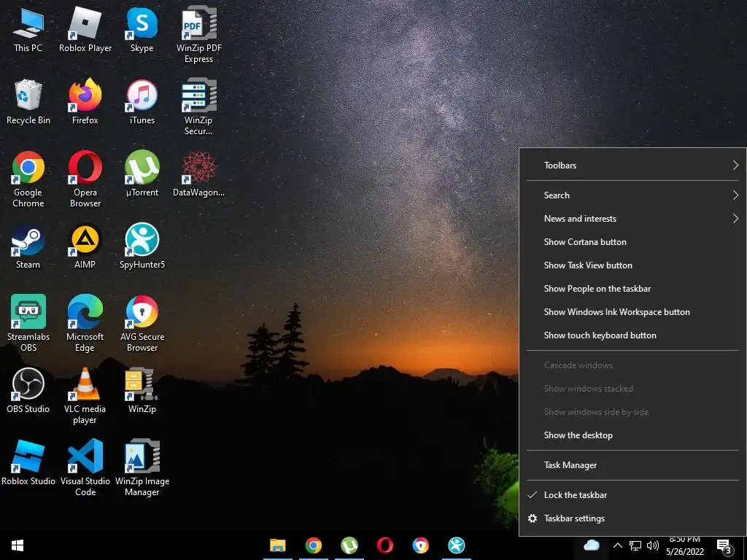Open the network status tray icon
The height and width of the screenshot is (560, 747).
point(635,545)
